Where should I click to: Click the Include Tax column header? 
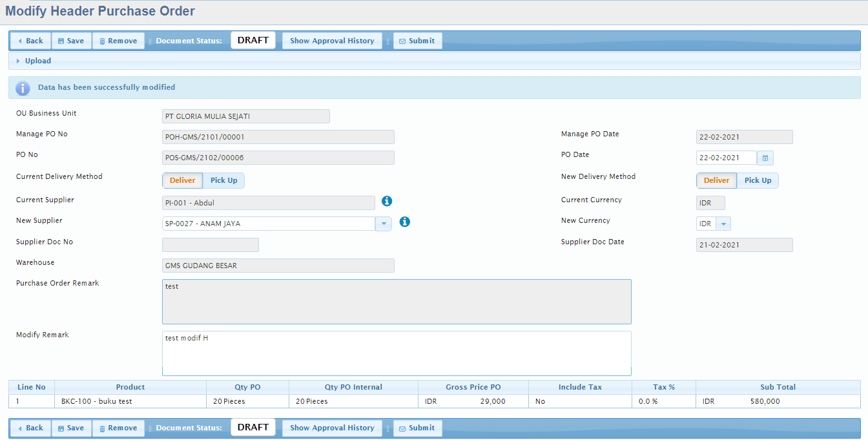tap(580, 387)
